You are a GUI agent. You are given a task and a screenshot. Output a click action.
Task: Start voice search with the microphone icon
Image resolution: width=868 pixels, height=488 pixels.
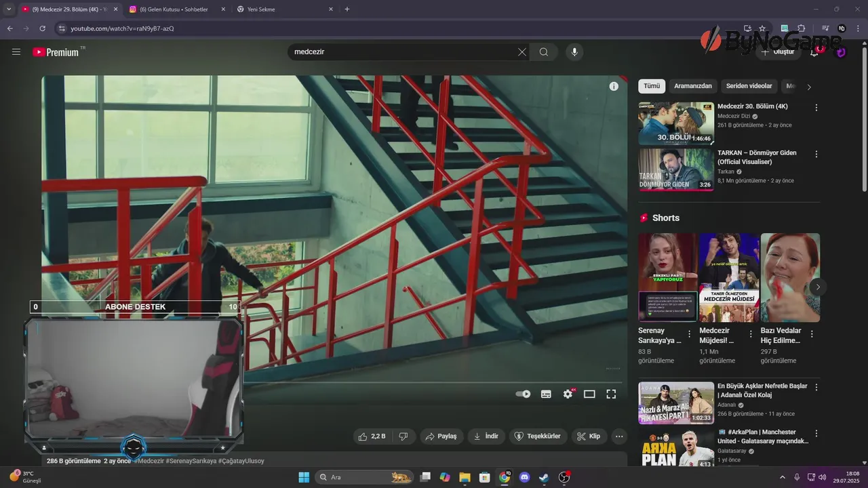[x=574, y=52]
